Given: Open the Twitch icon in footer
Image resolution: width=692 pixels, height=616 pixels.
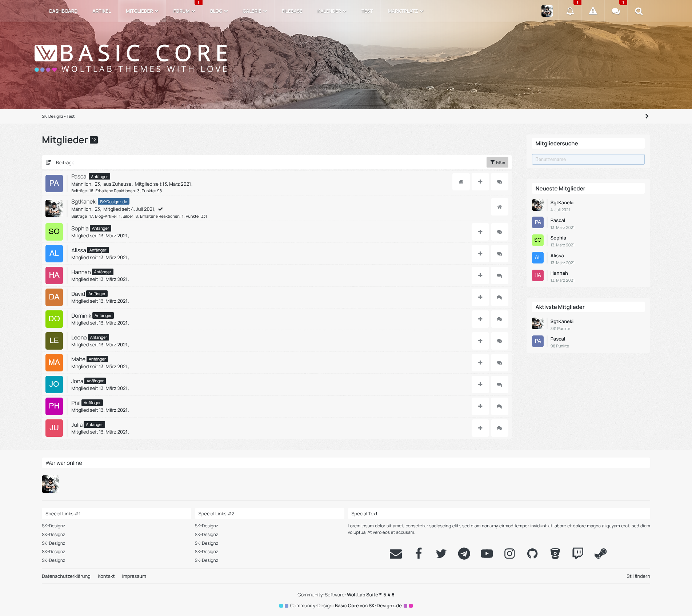Looking at the screenshot, I should (577, 553).
